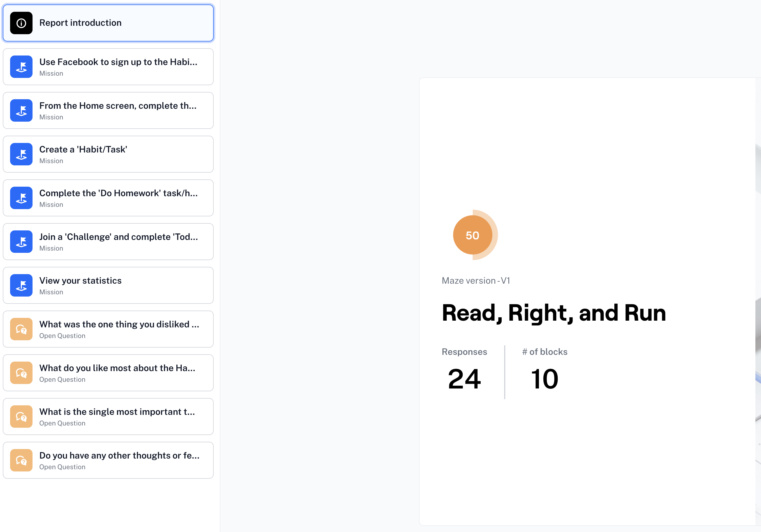Click the number of blocks value 10

pyautogui.click(x=545, y=379)
